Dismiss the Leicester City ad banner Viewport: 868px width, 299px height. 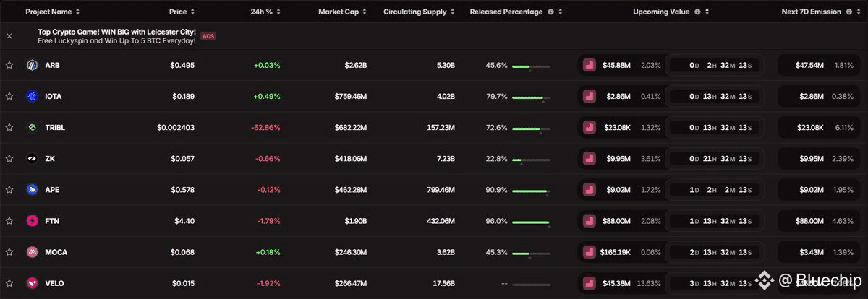(9, 36)
